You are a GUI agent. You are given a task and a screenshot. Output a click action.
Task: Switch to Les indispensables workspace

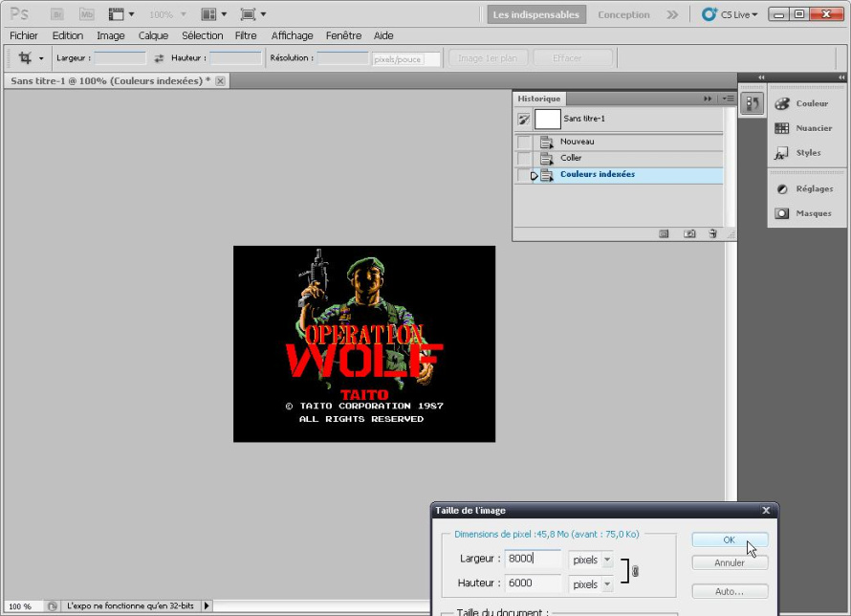pyautogui.click(x=536, y=14)
